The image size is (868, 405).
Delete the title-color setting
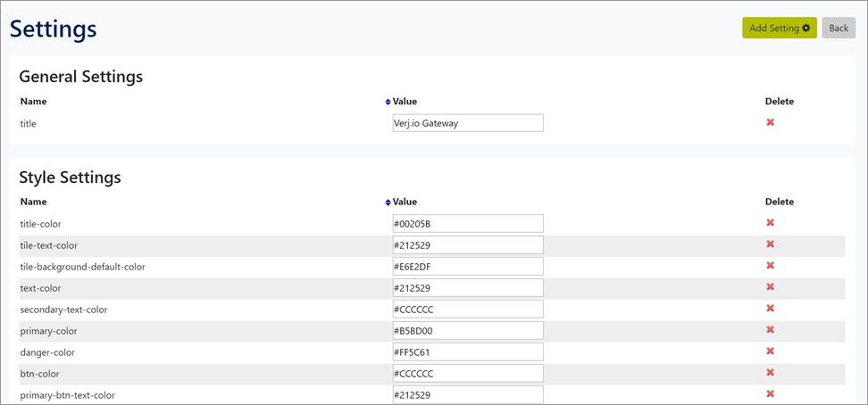coord(770,223)
